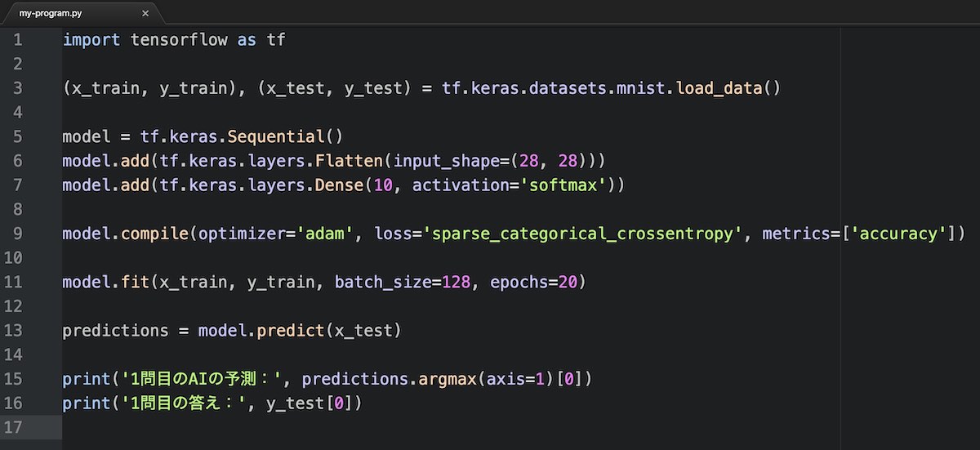Click the argmax method call
Image resolution: width=980 pixels, height=450 pixels.
click(448, 379)
